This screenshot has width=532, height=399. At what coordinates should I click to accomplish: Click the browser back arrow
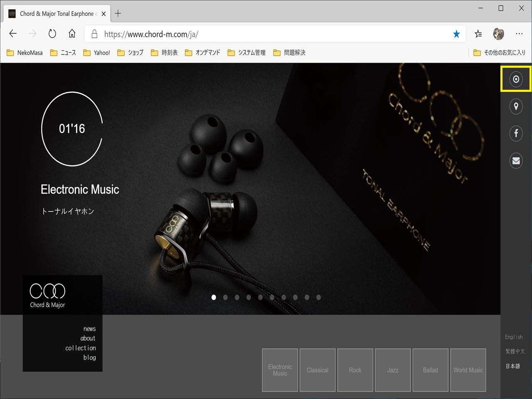13,34
